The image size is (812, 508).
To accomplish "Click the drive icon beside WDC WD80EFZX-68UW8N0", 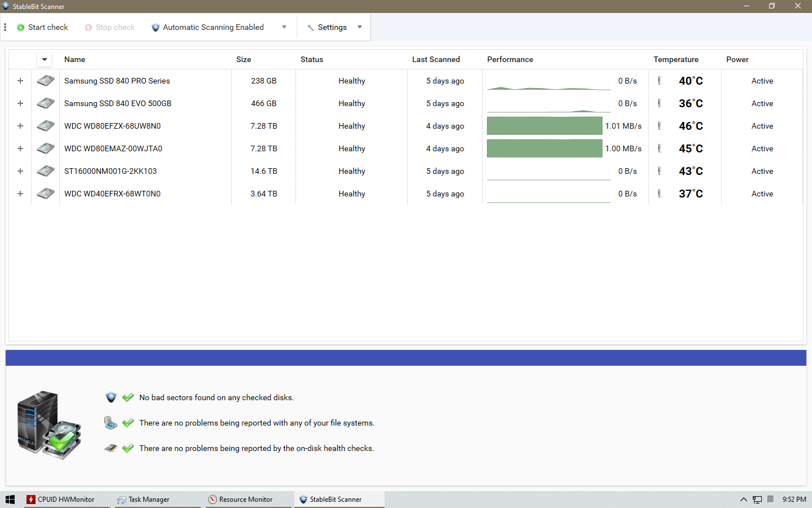I will [x=45, y=126].
